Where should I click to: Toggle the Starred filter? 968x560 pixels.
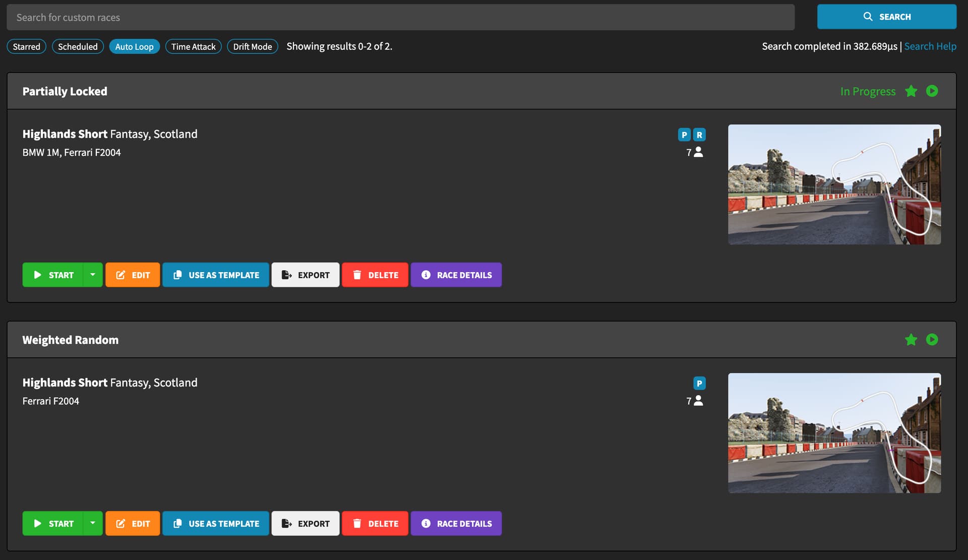pos(26,47)
